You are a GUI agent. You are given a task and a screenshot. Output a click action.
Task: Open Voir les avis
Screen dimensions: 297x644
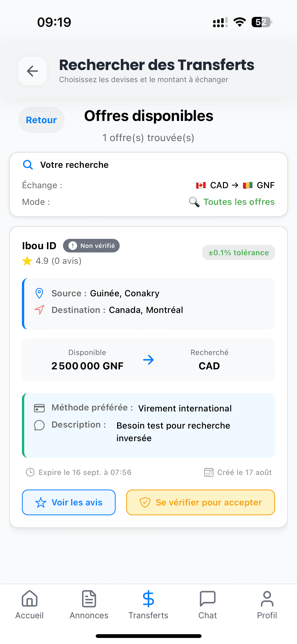(x=69, y=502)
